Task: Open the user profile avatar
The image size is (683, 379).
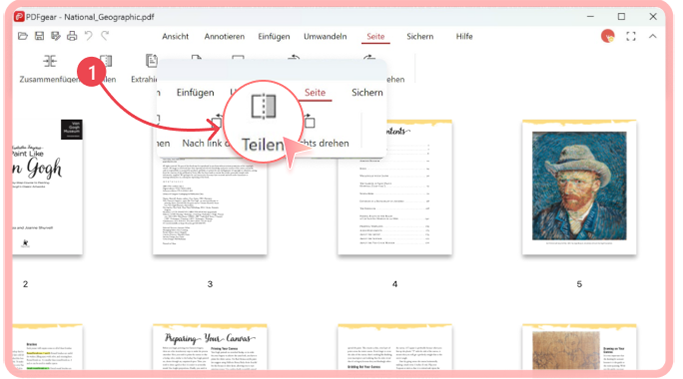Action: click(x=608, y=36)
